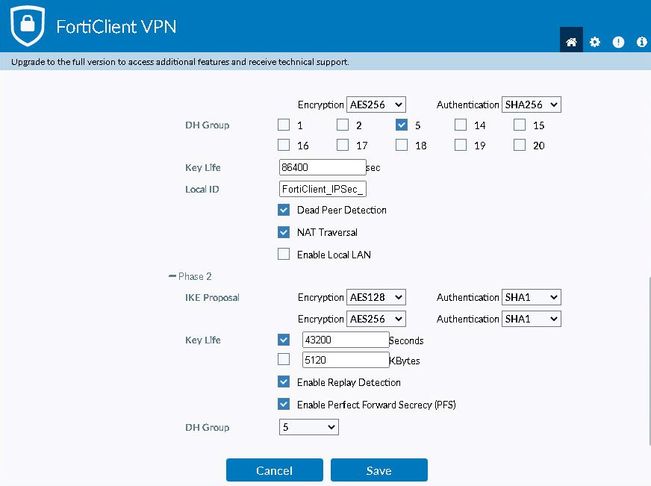This screenshot has height=486, width=651.
Task: Uncheck NAT Traversal option
Action: 284,232
